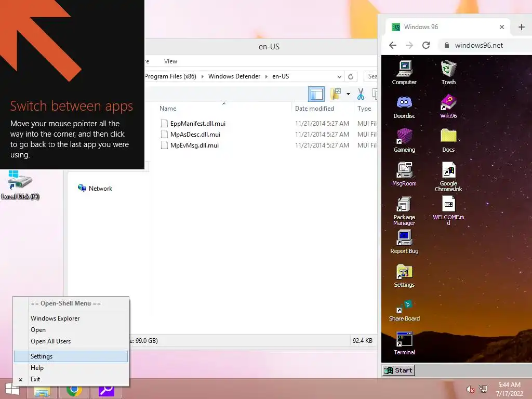
Task: Launch the MsgRoom icon
Action: tap(404, 174)
